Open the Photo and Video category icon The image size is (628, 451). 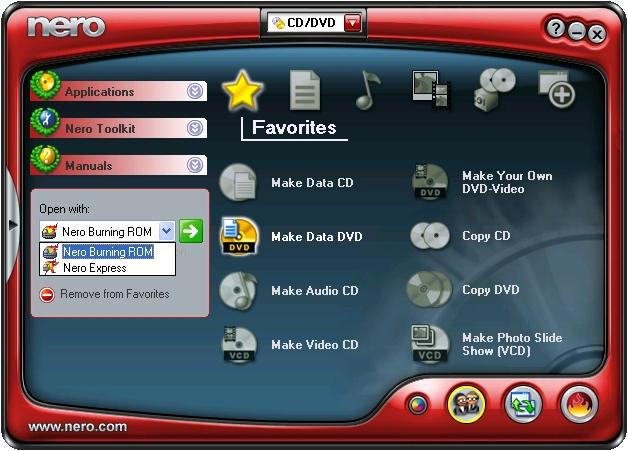[431, 90]
